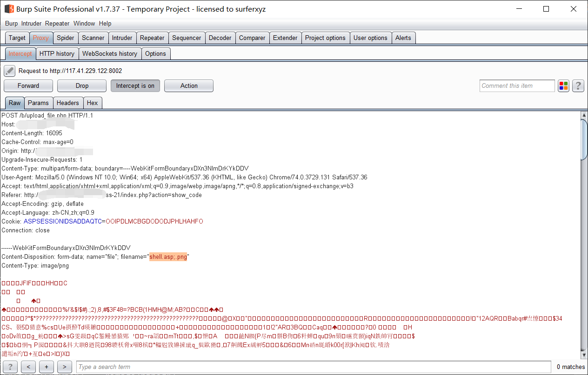
Task: Click the Content-Length: 16095 header
Action: pyautogui.click(x=32, y=133)
